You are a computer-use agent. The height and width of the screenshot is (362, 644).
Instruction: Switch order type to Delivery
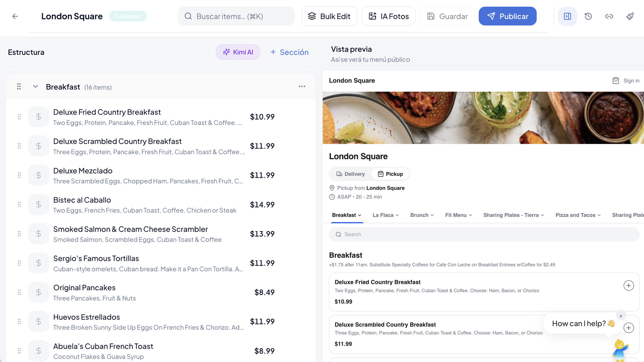[x=351, y=174]
